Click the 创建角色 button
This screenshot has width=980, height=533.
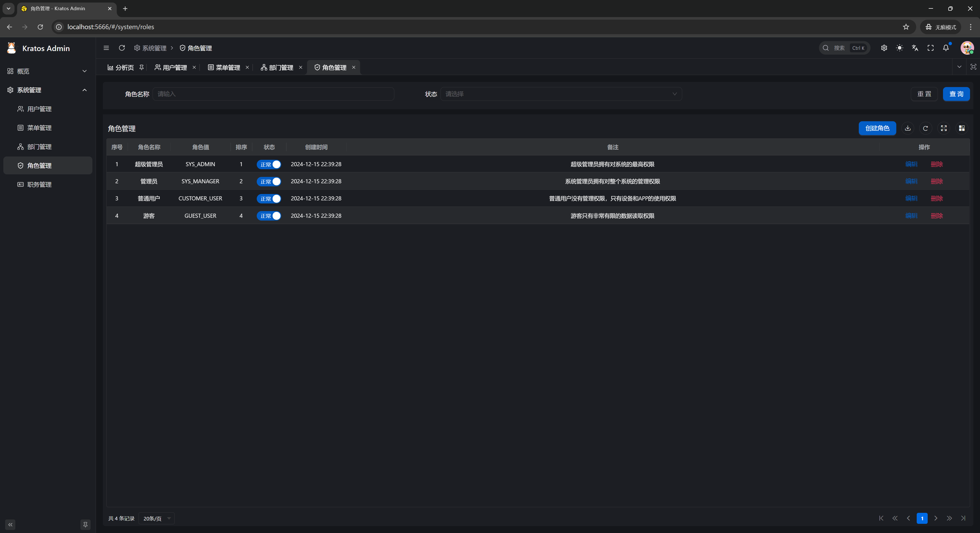[x=877, y=128]
